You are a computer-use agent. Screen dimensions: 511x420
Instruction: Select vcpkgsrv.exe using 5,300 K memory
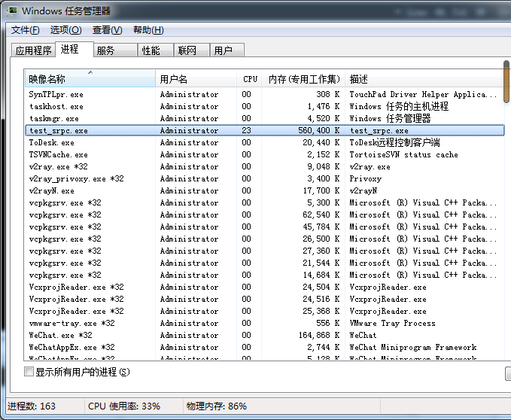coord(264,203)
